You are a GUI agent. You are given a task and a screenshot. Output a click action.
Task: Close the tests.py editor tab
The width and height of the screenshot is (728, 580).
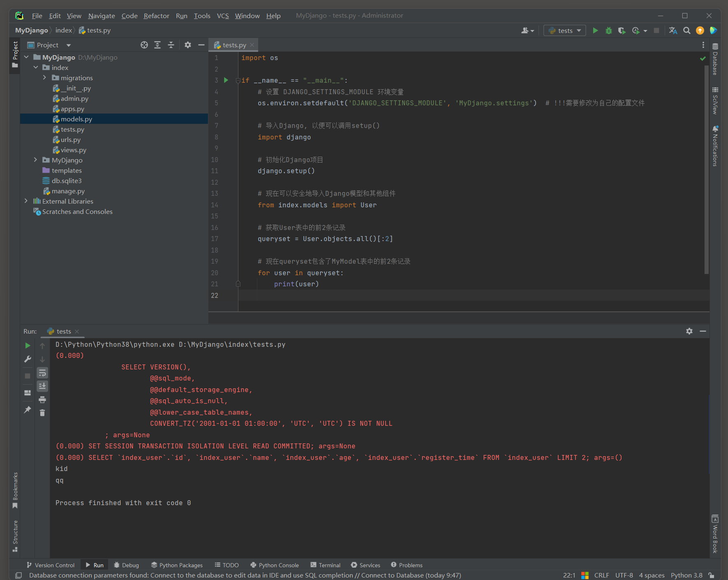[x=252, y=45]
